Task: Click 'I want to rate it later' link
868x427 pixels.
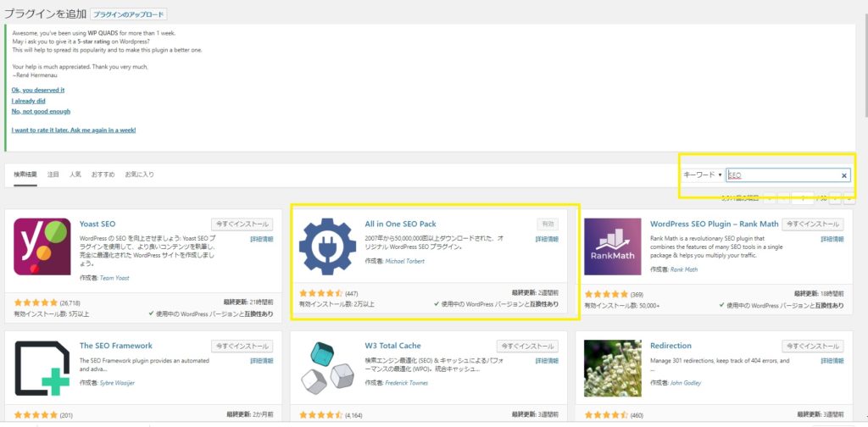Action: click(x=74, y=130)
